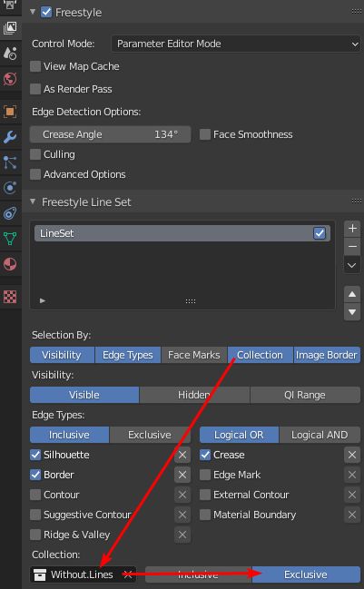Enable View Map Cache
The width and height of the screenshot is (364, 589).
click(35, 66)
